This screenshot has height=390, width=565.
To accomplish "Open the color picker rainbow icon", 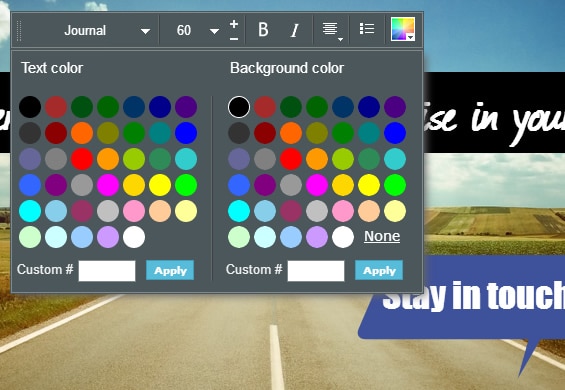I will pos(403,29).
